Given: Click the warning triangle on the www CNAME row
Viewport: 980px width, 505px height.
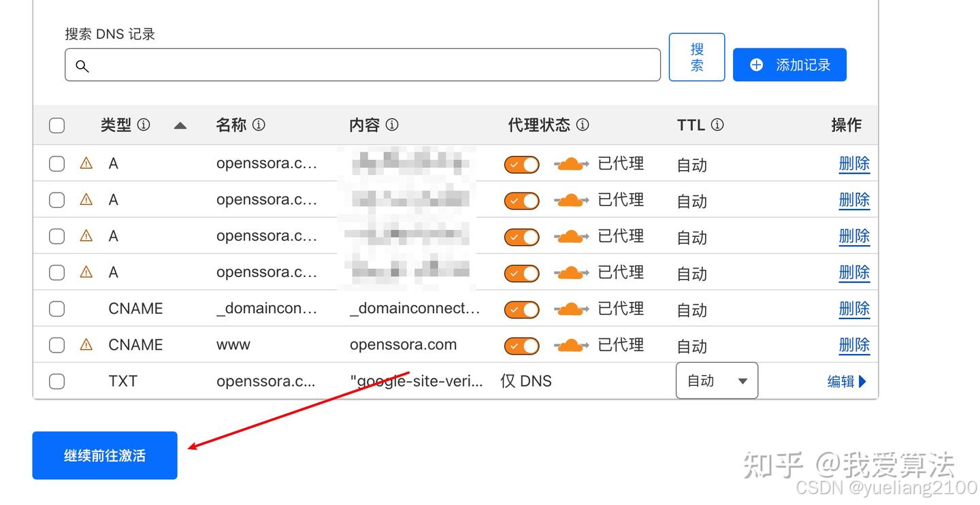Looking at the screenshot, I should coord(86,344).
